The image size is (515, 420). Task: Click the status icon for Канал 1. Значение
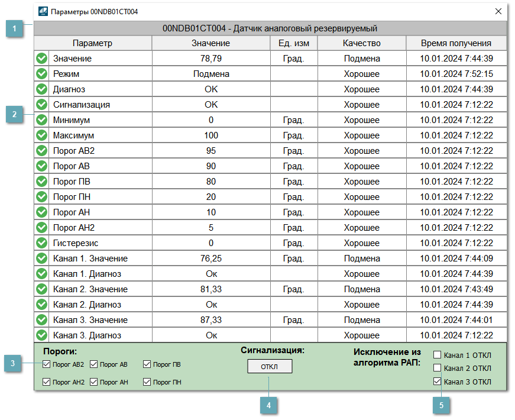pyautogui.click(x=41, y=259)
